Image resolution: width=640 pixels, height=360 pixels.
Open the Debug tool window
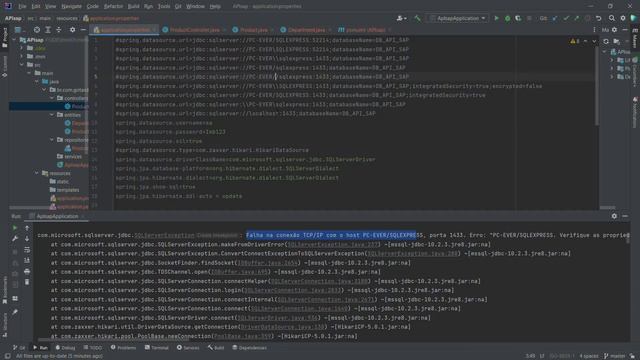pos(65,348)
